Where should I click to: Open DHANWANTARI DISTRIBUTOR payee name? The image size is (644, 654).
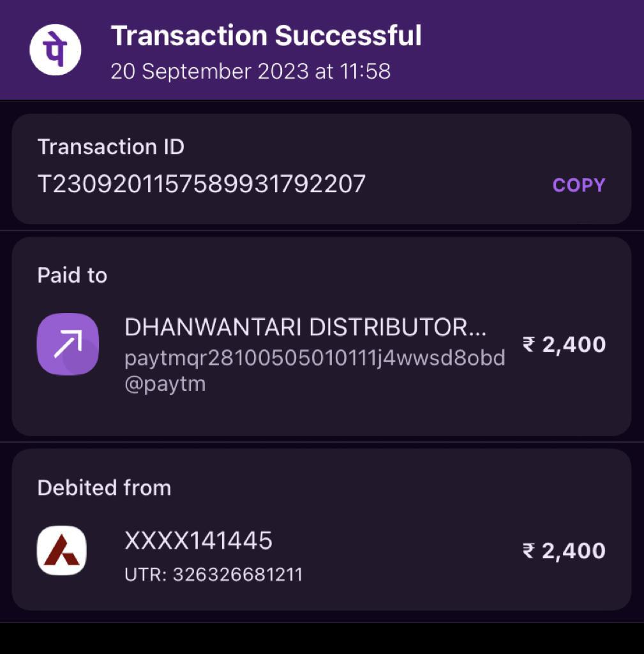(306, 327)
